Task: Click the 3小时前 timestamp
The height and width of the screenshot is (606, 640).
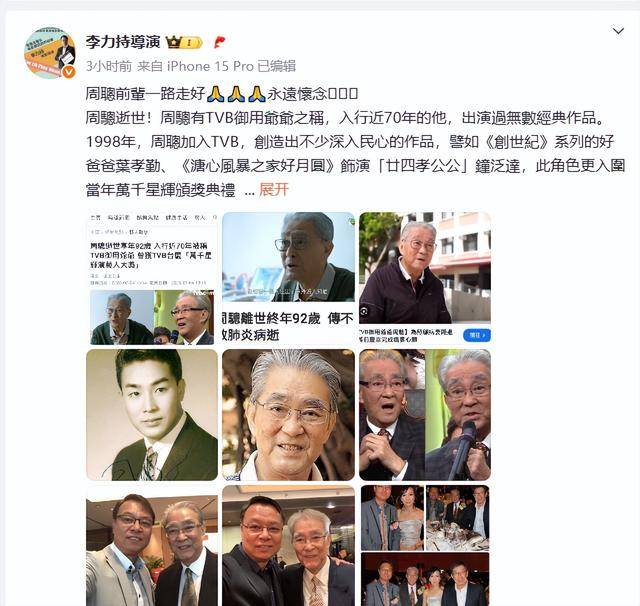Action: (109, 66)
